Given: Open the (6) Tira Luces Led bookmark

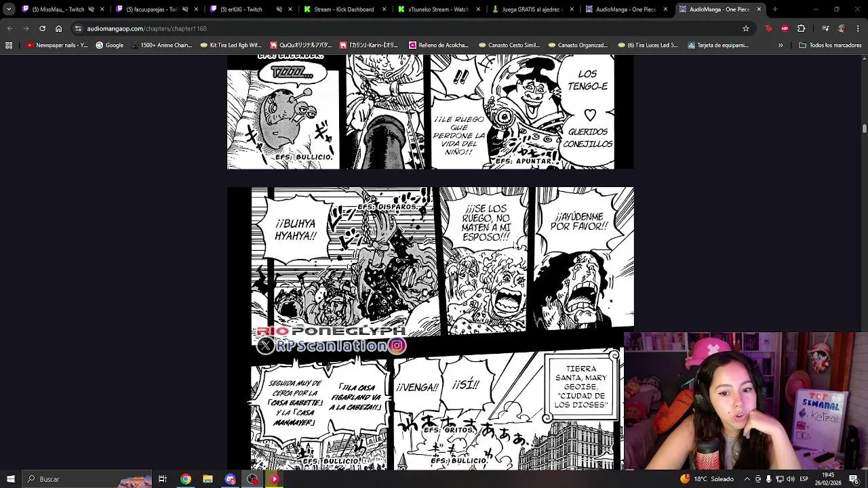Looking at the screenshot, I should coord(648,45).
